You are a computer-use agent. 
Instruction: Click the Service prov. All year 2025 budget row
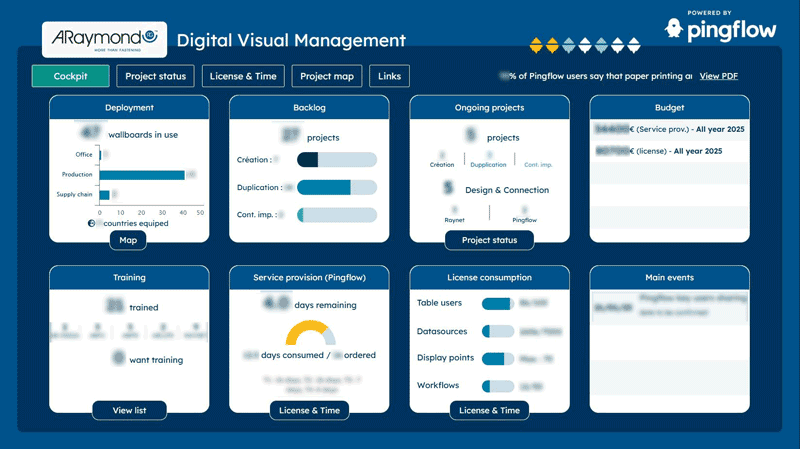point(669,130)
